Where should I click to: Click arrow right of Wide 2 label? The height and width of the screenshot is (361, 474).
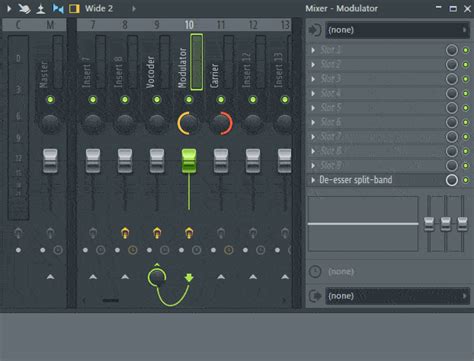point(134,9)
